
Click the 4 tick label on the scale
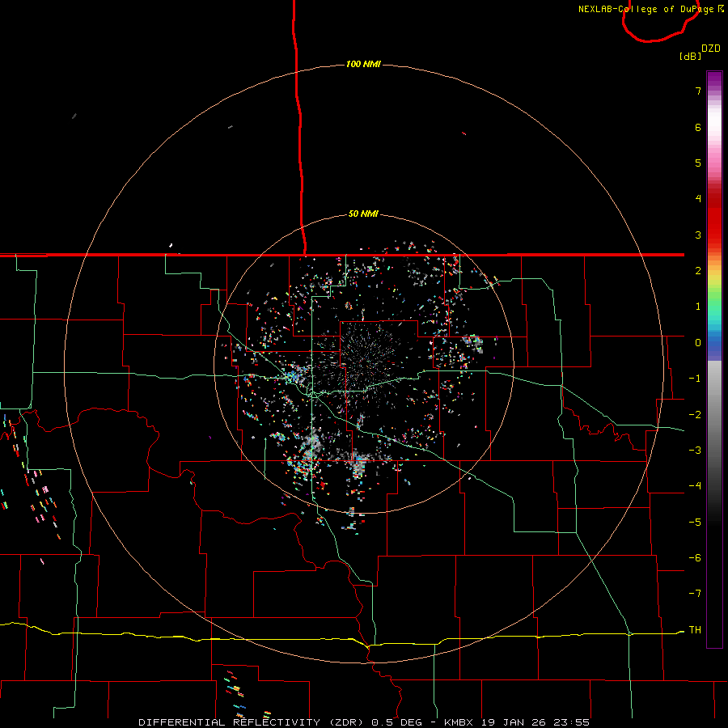698,199
